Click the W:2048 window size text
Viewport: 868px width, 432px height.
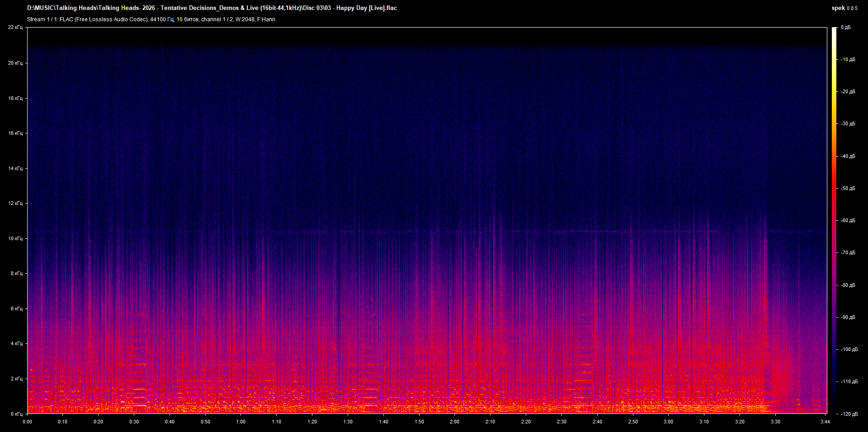[245, 19]
